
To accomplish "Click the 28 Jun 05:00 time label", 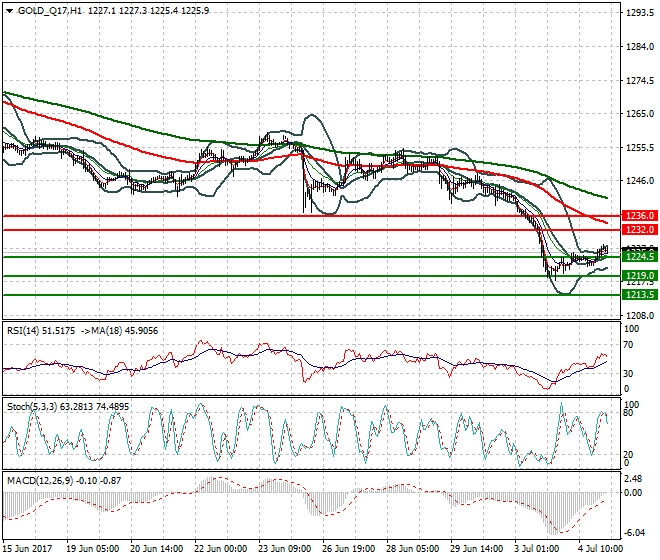I will 412,549.
